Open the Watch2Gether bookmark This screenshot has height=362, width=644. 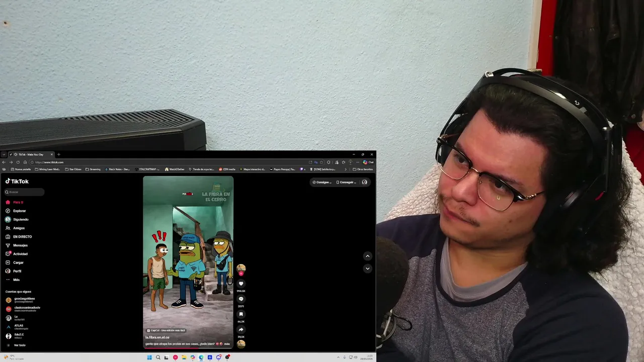[x=175, y=169]
